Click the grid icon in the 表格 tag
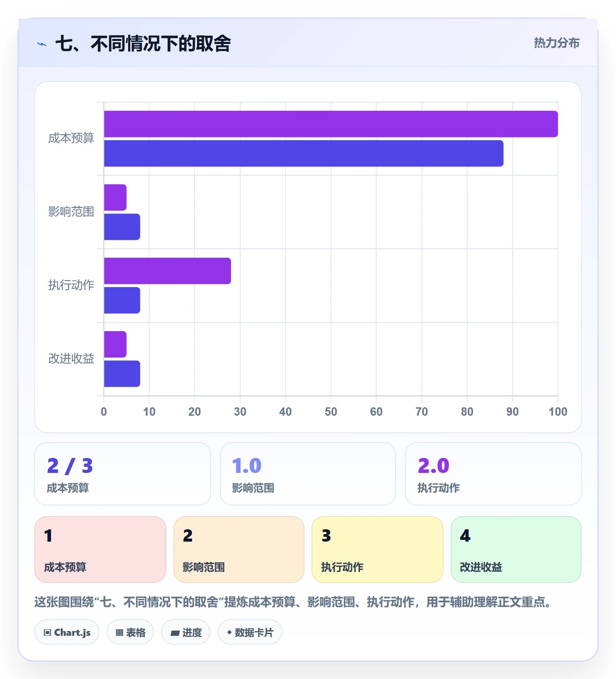616x679 pixels. tap(119, 632)
